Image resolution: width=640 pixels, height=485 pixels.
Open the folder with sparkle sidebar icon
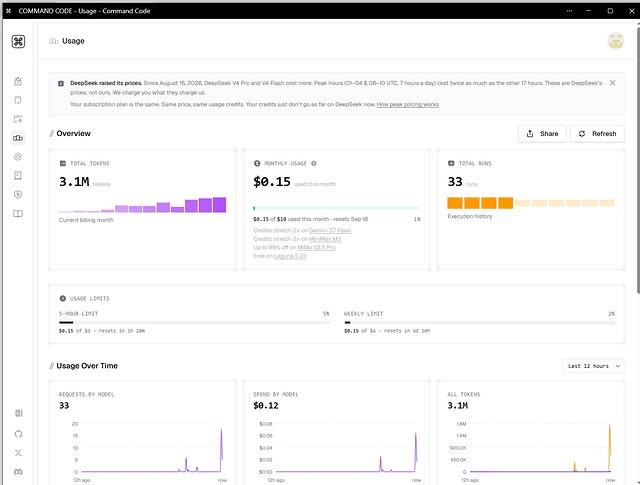point(18,119)
